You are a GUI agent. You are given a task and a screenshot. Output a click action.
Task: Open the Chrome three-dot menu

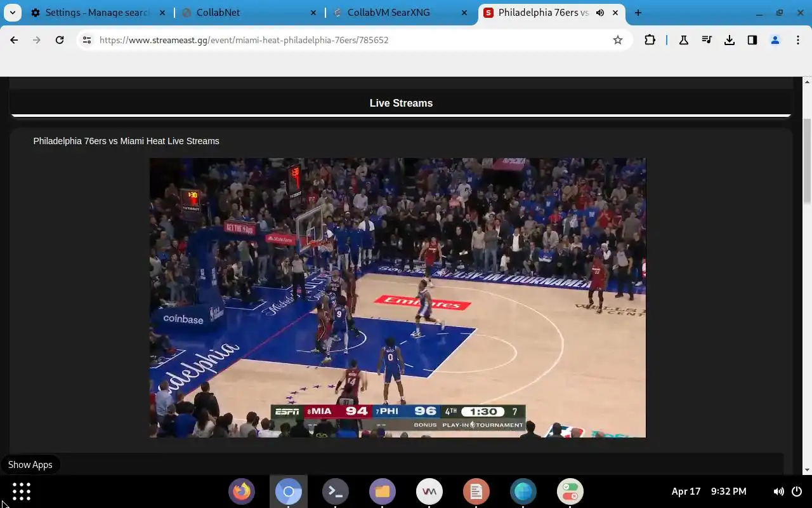[798, 40]
